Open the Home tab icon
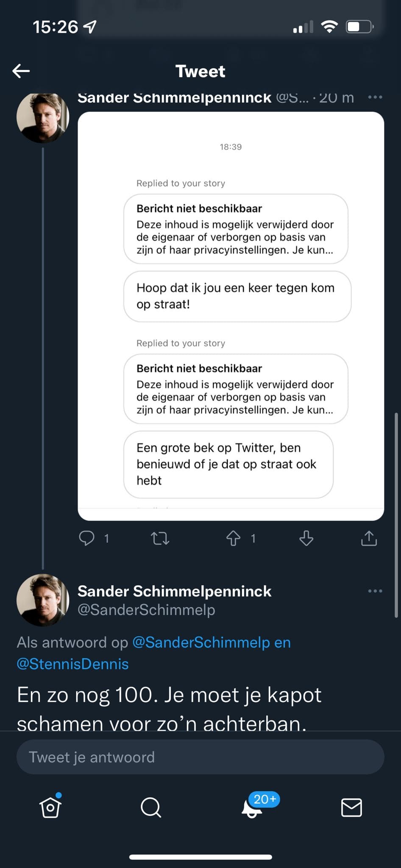Image resolution: width=401 pixels, height=868 pixels. (50, 807)
